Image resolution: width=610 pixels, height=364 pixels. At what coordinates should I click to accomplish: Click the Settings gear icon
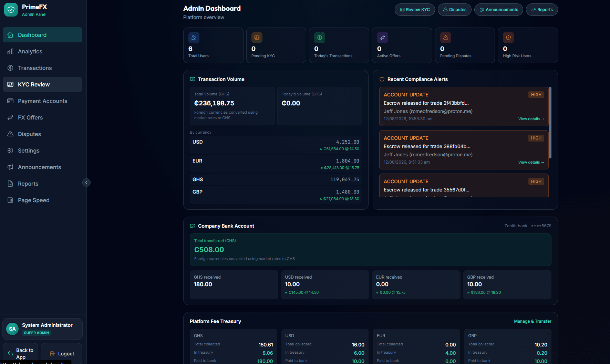coord(10,150)
